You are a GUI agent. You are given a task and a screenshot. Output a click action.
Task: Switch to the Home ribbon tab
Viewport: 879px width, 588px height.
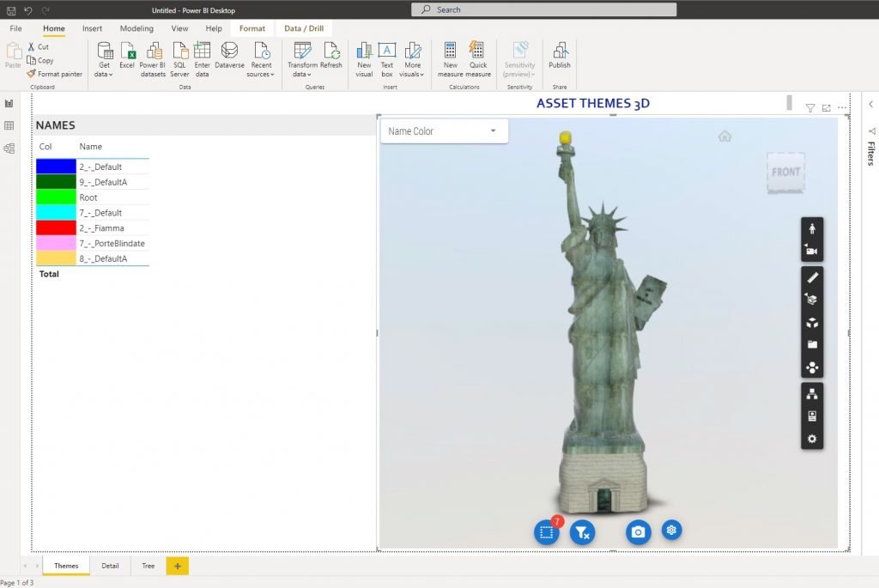[x=54, y=28]
